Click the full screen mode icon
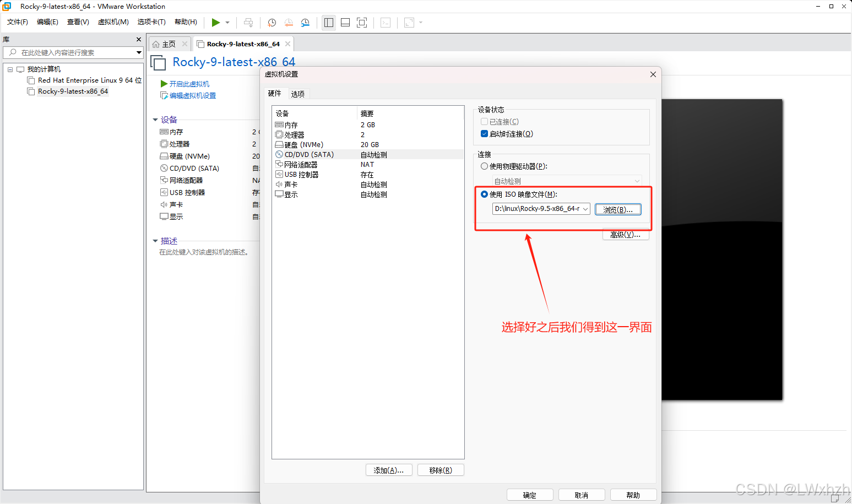Image resolution: width=852 pixels, height=504 pixels. pyautogui.click(x=362, y=23)
